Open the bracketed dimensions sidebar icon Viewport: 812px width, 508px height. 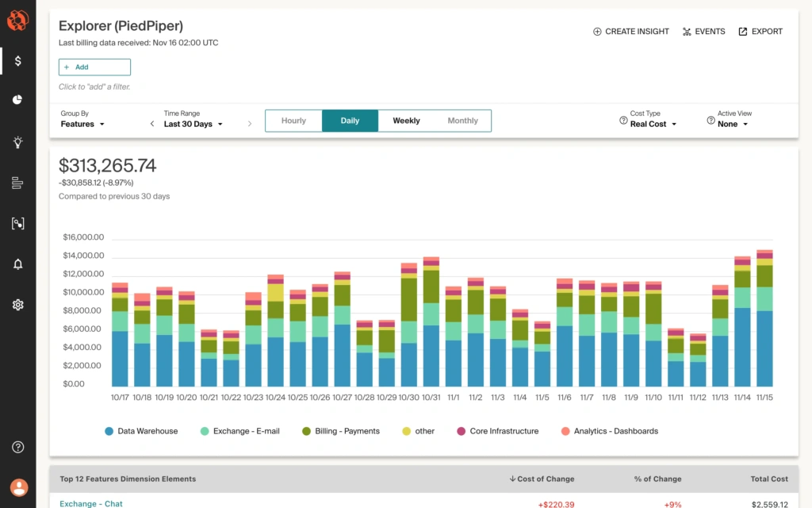click(x=17, y=223)
